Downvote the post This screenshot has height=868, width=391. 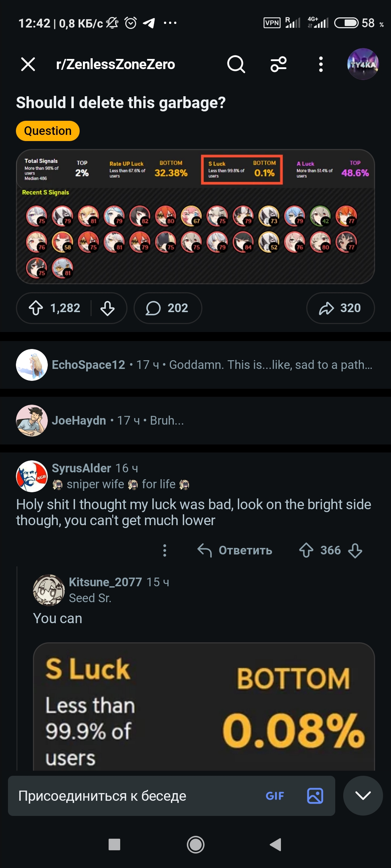pos(108,308)
